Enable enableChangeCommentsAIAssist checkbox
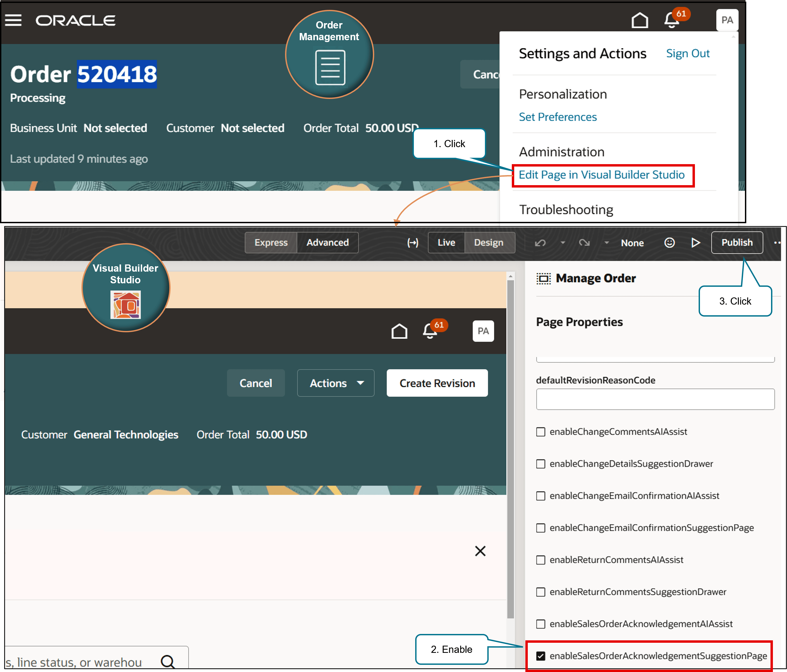The height and width of the screenshot is (672, 787). pos(541,432)
